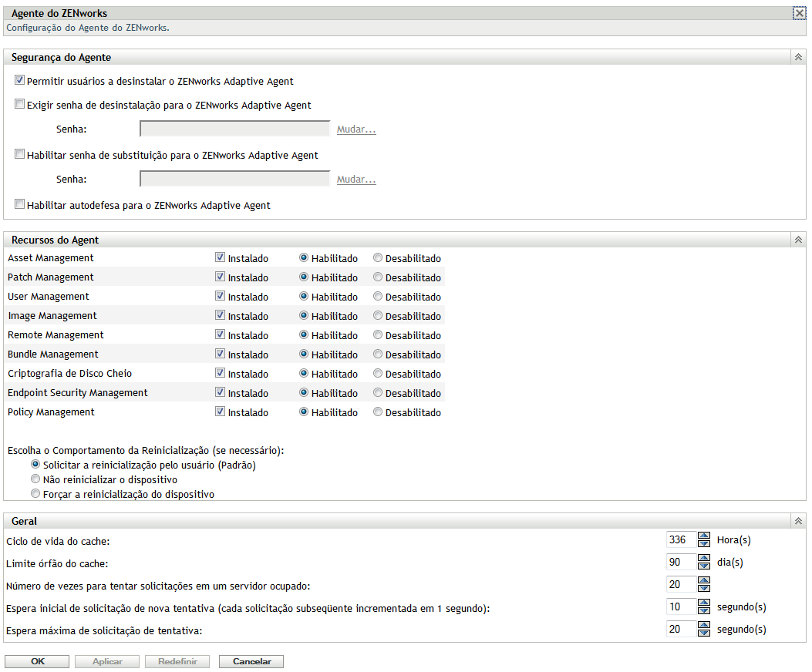
Task: Toggle Instalado for Endpoint Security Management
Action: point(220,392)
